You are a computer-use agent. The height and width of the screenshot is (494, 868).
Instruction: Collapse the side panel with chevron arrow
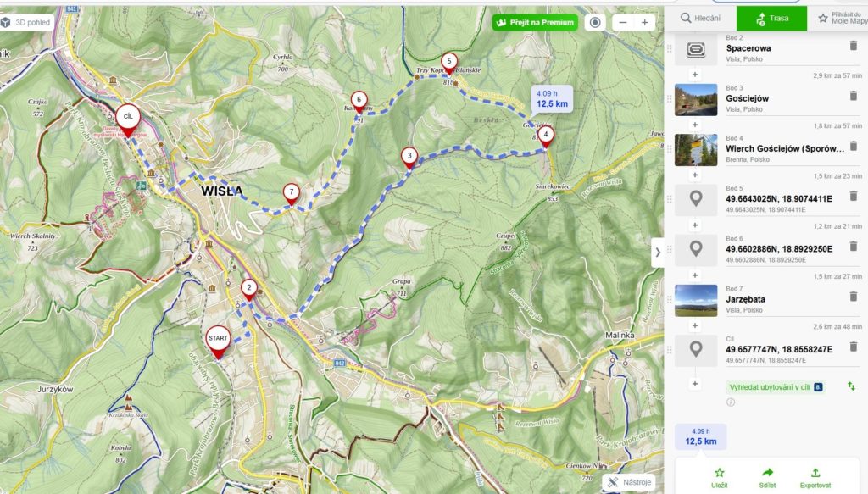point(658,253)
